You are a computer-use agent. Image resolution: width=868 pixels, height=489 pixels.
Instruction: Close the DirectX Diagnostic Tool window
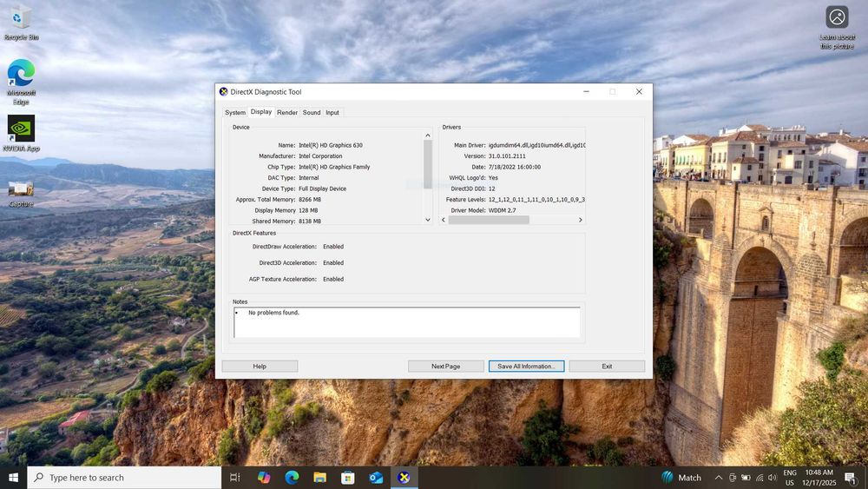pyautogui.click(x=639, y=92)
